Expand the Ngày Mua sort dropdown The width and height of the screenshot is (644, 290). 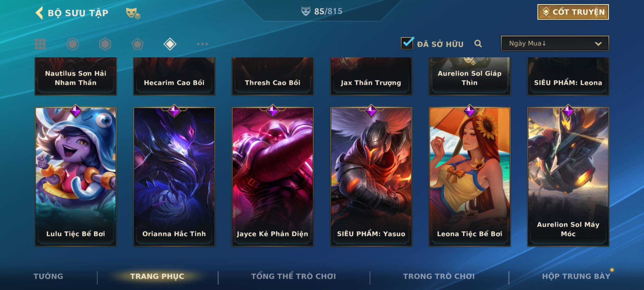555,43
